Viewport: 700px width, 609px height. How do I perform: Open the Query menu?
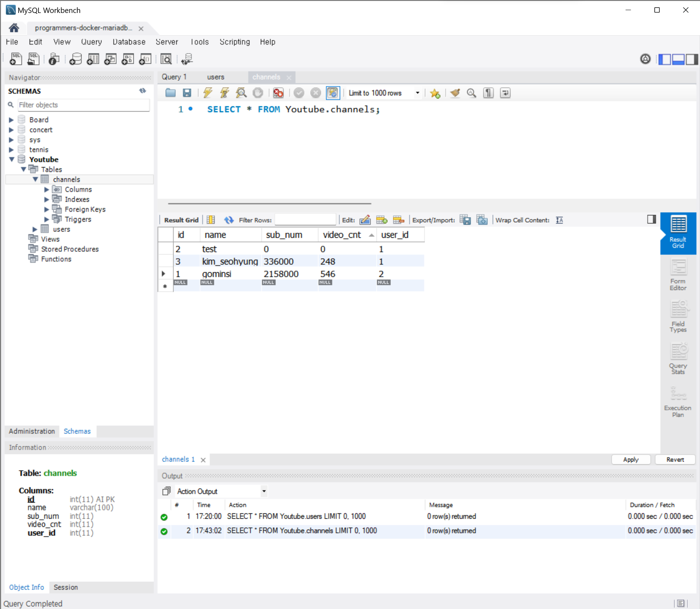click(91, 42)
